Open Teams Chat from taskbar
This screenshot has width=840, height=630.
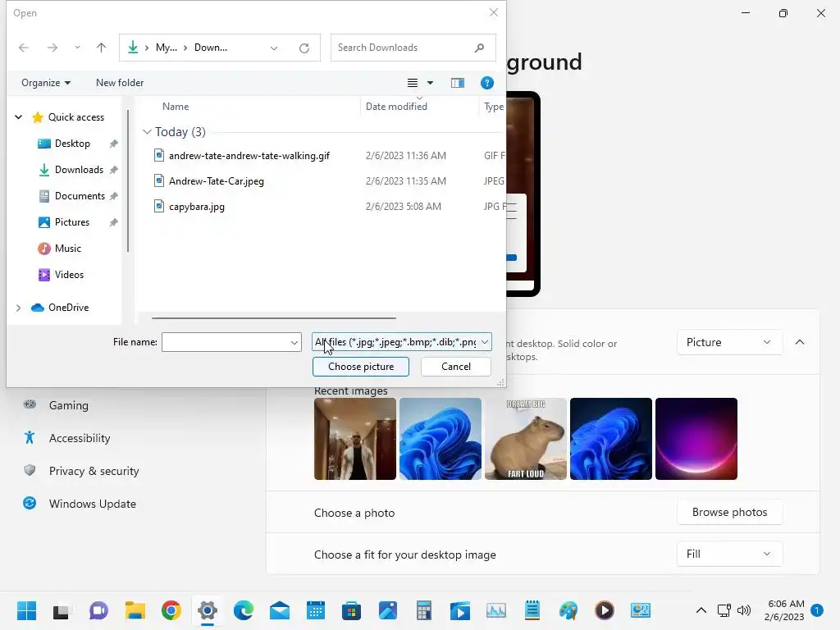[98, 610]
